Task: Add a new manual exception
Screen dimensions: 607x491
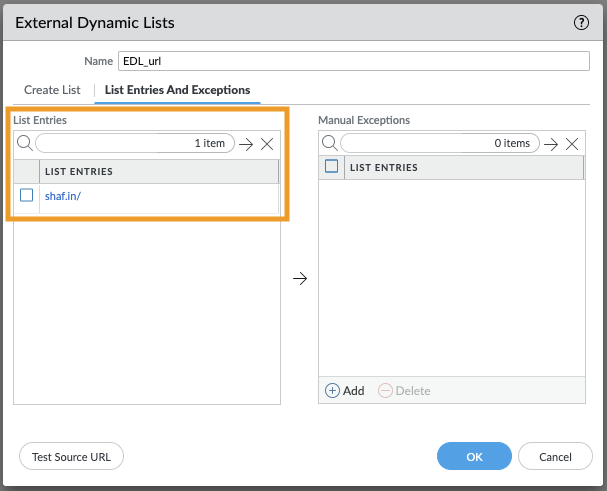Action: tap(345, 391)
